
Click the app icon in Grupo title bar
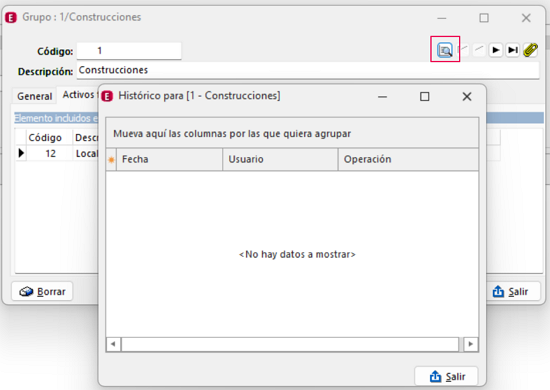click(x=11, y=18)
